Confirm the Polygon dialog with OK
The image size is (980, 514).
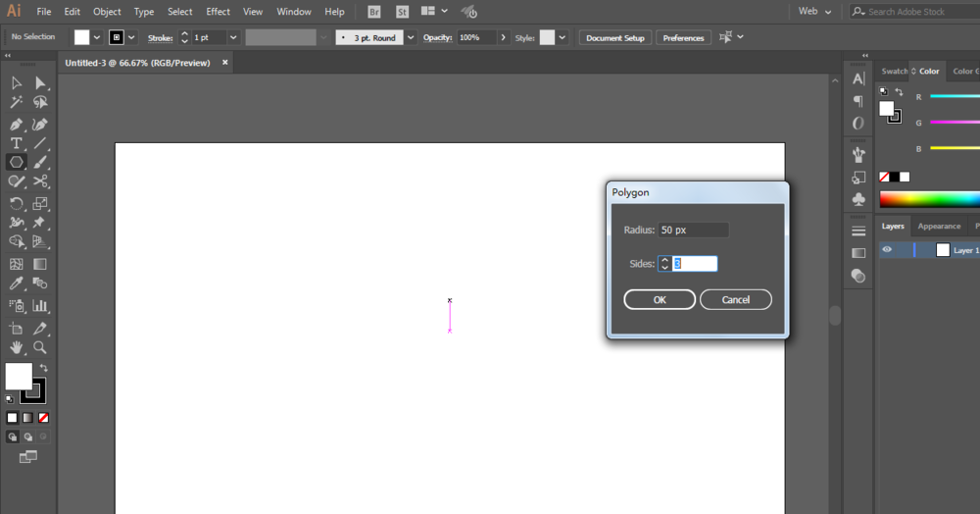660,299
